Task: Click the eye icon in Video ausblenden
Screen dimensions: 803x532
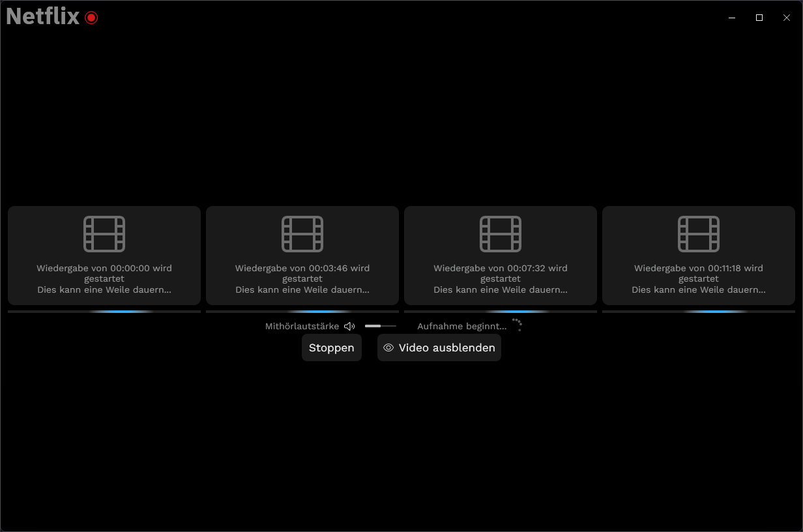Action: point(388,348)
